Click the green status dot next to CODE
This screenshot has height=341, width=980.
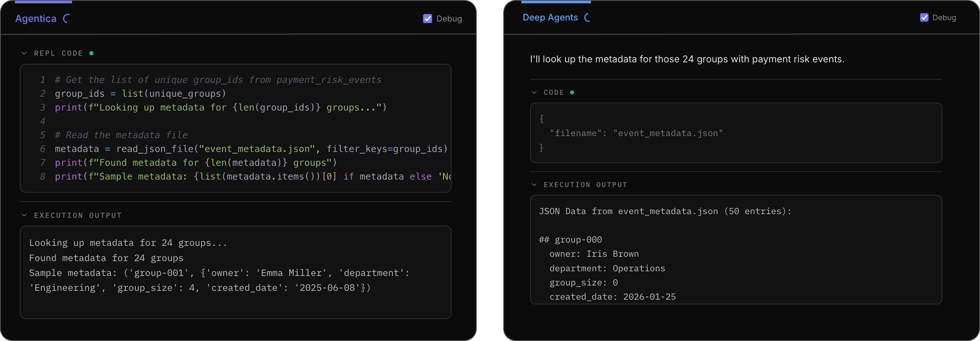tap(572, 92)
